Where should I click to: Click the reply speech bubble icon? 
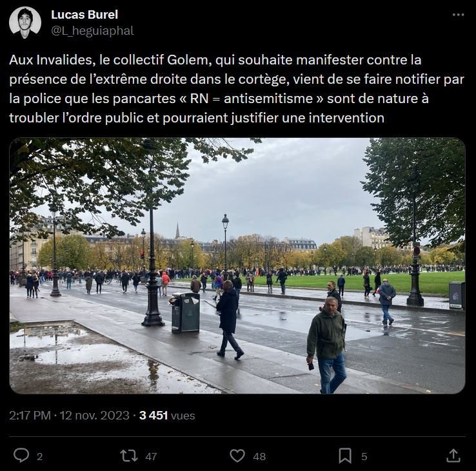21,456
